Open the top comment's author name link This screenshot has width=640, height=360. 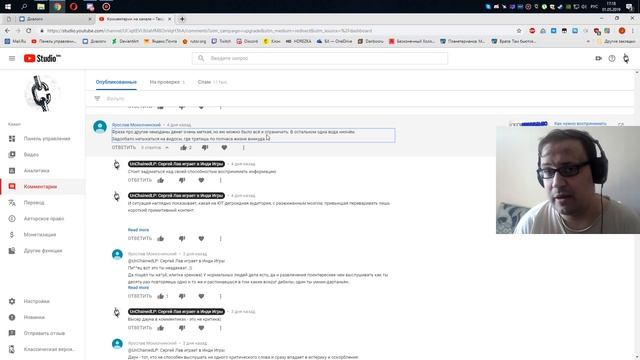(x=136, y=124)
